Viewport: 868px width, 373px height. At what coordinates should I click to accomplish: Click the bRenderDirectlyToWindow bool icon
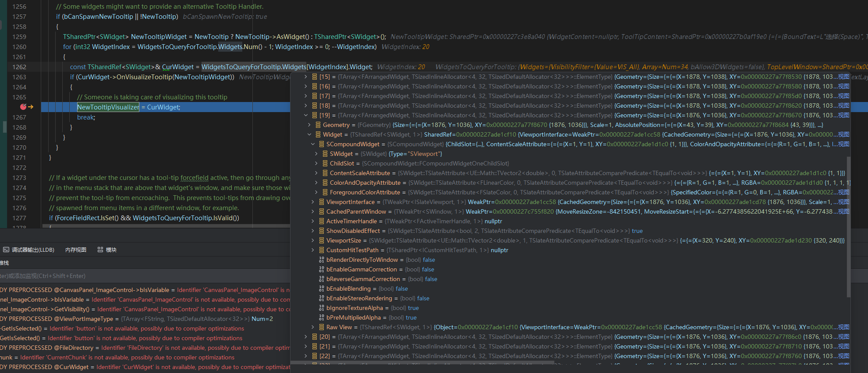(322, 260)
